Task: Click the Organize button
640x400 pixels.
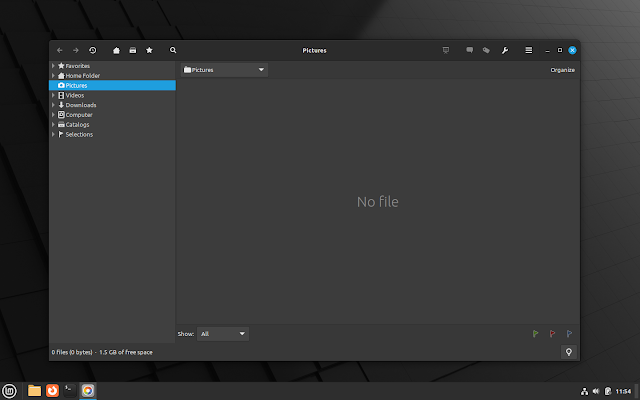Action: click(562, 70)
